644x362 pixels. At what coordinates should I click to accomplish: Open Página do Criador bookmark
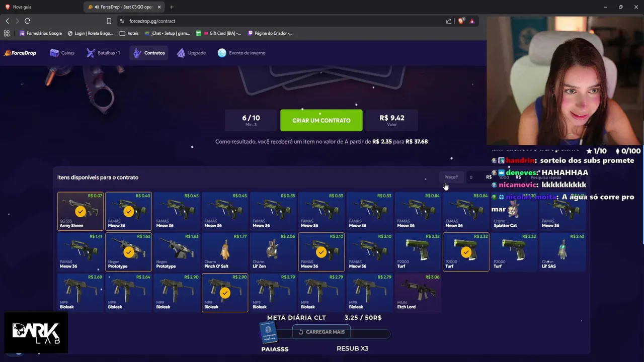[270, 33]
